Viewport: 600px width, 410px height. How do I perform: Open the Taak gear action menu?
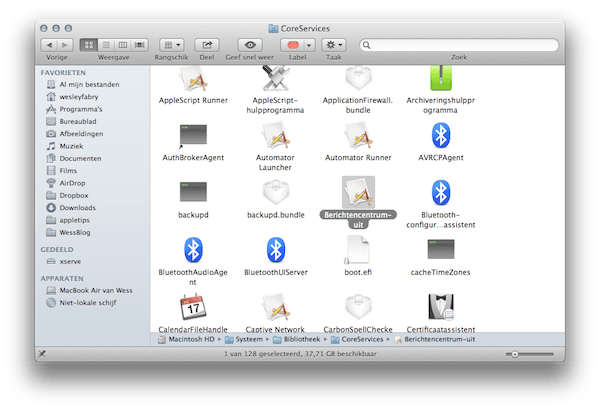point(334,45)
